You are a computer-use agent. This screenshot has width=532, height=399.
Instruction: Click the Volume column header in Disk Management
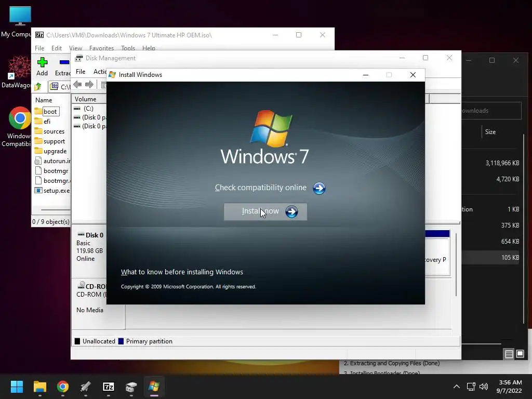tap(86, 99)
